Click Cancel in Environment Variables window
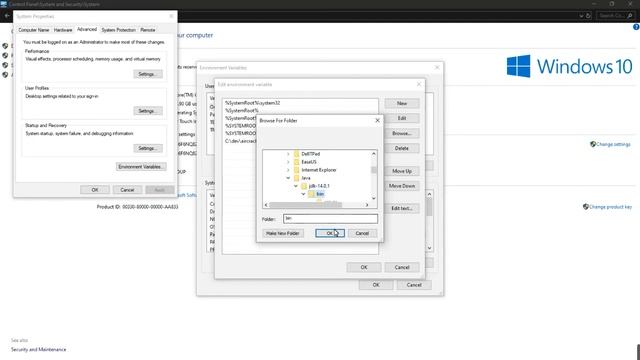This screenshot has height=360, width=640. click(x=414, y=285)
